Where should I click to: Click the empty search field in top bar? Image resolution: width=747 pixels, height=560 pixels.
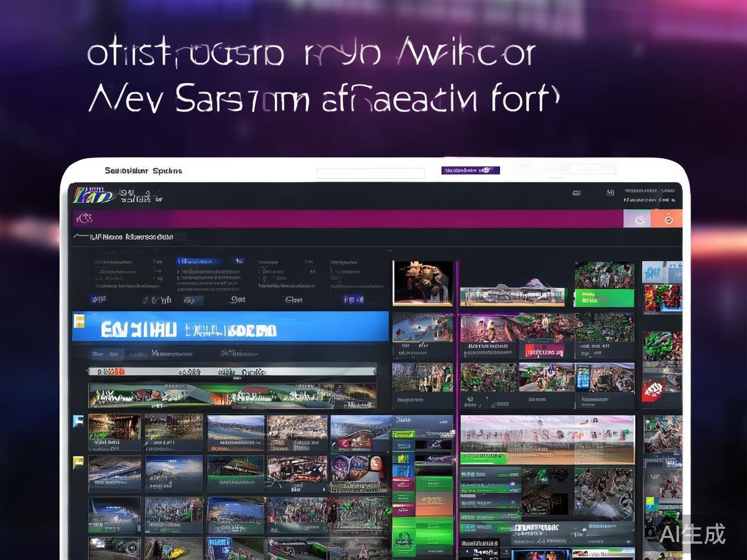(370, 173)
